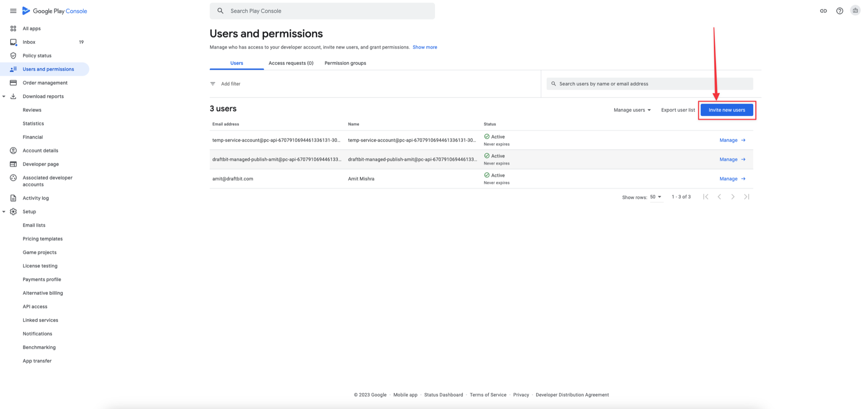The image size is (868, 409).
Task: Collapse the Download reports section arrow
Action: click(x=4, y=96)
